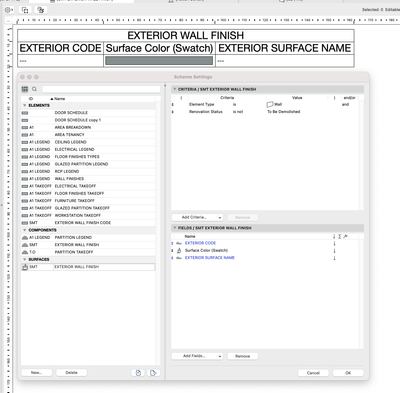
Task: Click OK to confirm scheme settings
Action: coord(348,373)
